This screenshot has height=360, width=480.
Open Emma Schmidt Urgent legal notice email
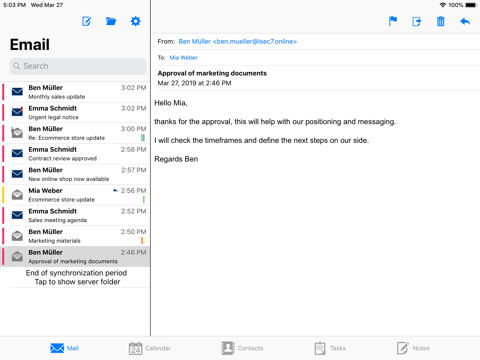tap(75, 113)
